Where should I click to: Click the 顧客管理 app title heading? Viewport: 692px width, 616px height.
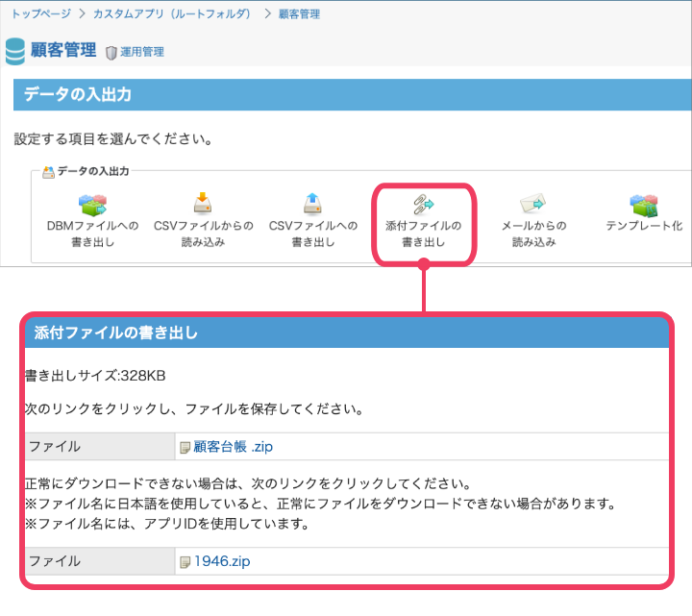point(63,49)
